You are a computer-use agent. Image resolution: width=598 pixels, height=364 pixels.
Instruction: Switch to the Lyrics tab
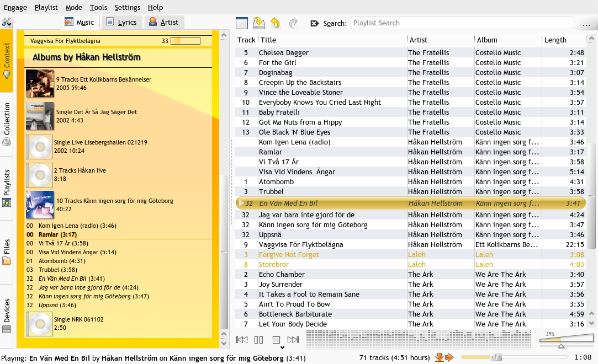coord(121,23)
